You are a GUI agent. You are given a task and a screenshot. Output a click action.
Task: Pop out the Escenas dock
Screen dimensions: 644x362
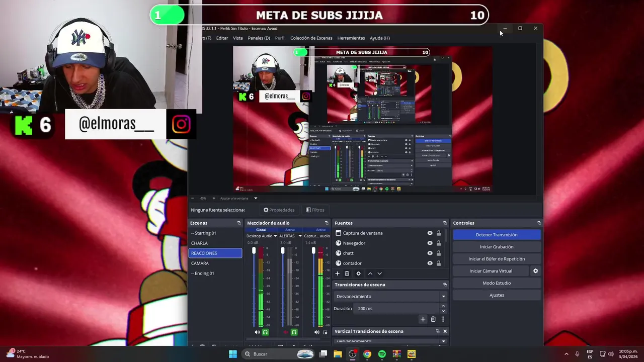(239, 223)
